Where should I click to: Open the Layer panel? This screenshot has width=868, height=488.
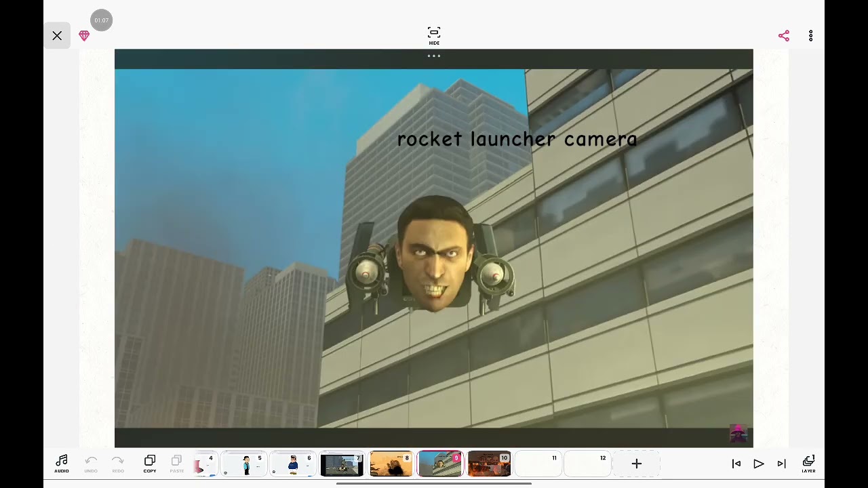(x=808, y=464)
